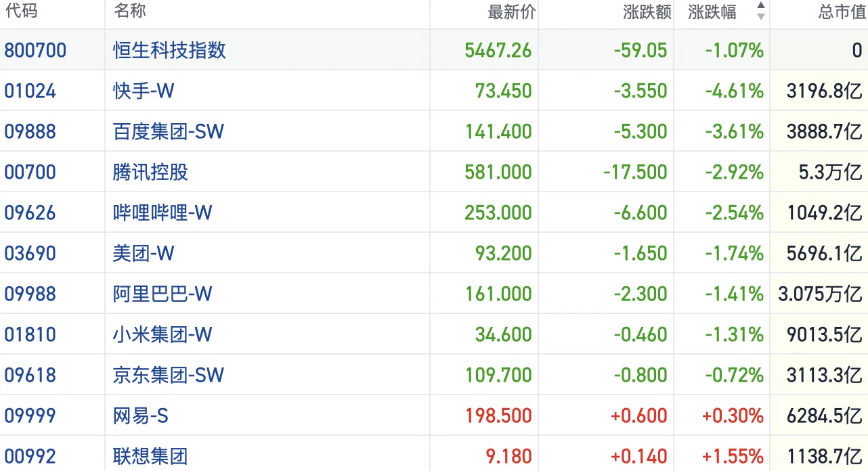This screenshot has height=471, width=868.
Task: Open 京东集团-SW stock name
Action: coord(168,375)
